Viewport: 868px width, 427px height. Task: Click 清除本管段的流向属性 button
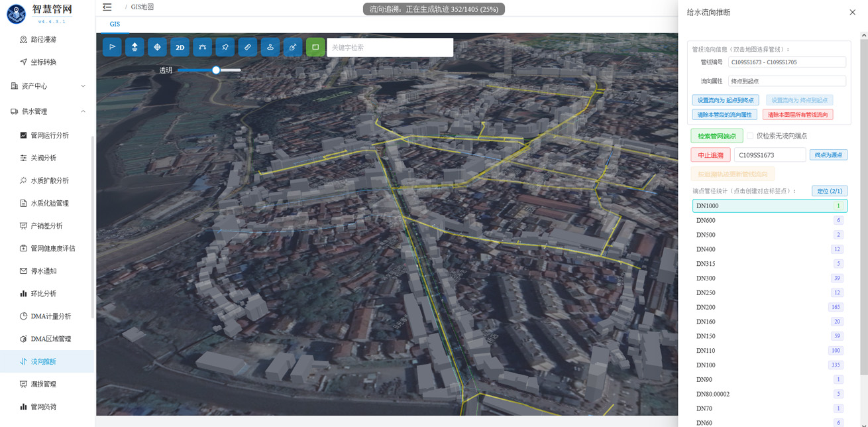pyautogui.click(x=724, y=115)
